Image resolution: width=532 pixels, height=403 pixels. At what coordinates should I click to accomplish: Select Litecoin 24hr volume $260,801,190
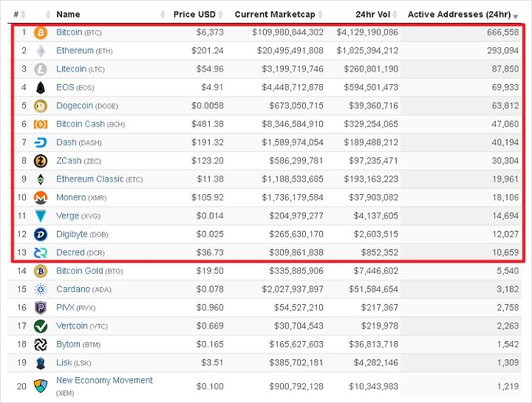[371, 69]
